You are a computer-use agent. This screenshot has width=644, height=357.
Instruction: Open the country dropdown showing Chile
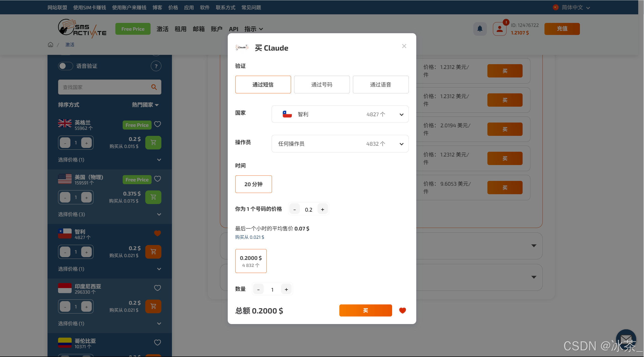(x=340, y=114)
